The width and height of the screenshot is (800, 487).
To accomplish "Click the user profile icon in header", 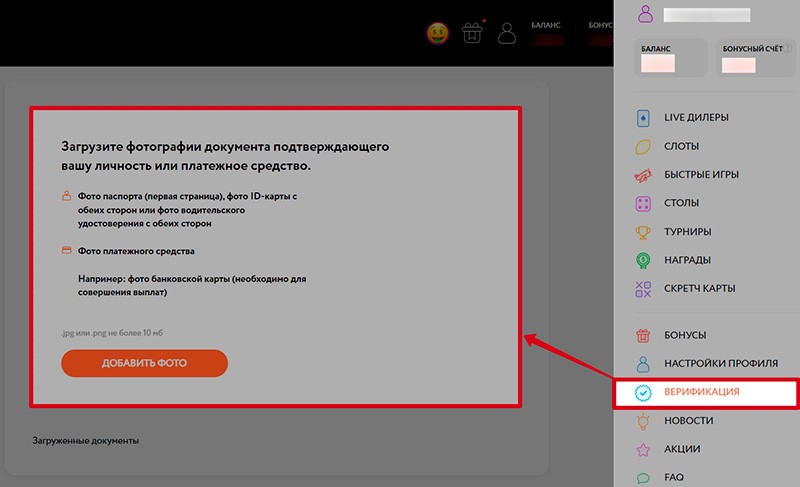I will point(507,34).
